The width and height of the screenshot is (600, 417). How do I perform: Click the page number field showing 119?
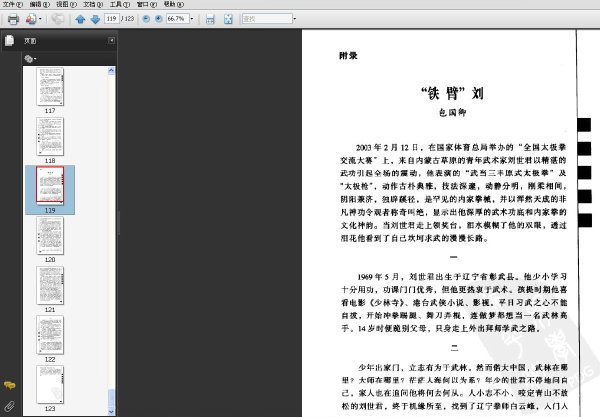click(111, 18)
